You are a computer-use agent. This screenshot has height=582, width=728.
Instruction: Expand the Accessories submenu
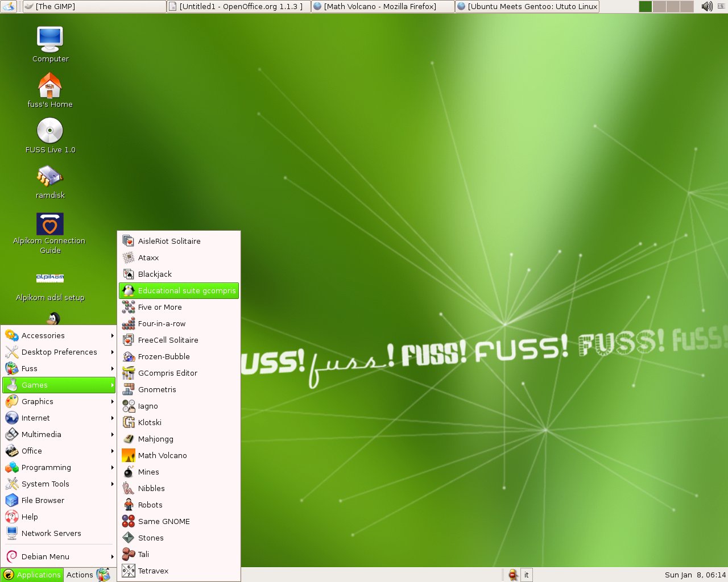pyautogui.click(x=59, y=335)
